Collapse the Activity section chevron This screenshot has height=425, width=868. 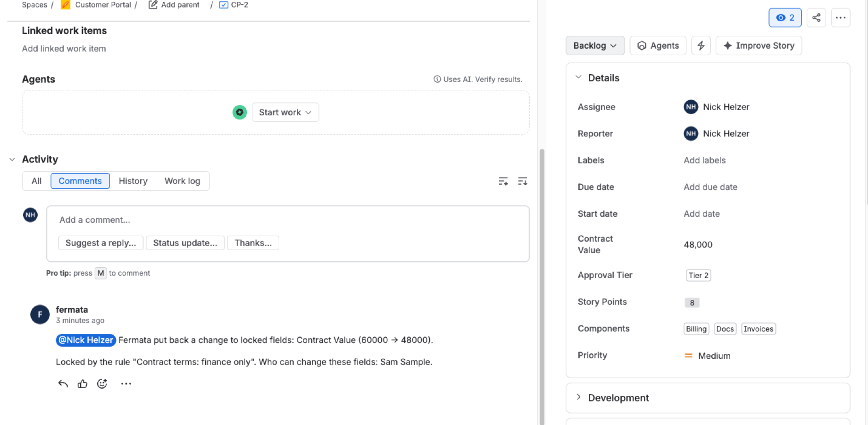[12, 159]
